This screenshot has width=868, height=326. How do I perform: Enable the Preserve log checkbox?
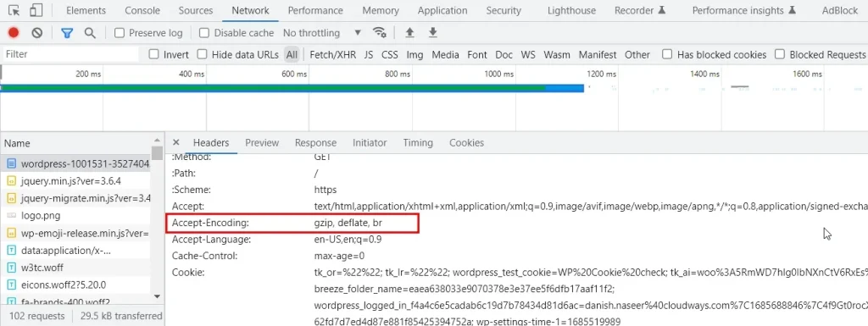click(119, 32)
